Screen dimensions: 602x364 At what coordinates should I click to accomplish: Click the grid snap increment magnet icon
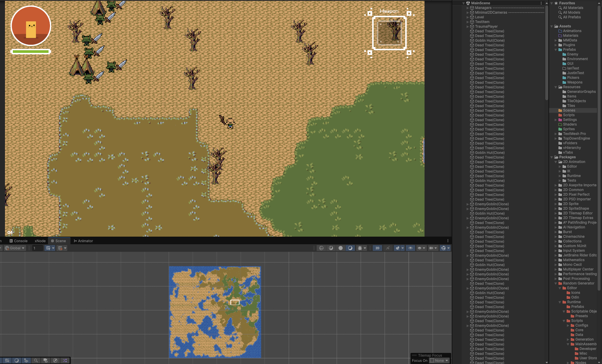click(x=60, y=248)
